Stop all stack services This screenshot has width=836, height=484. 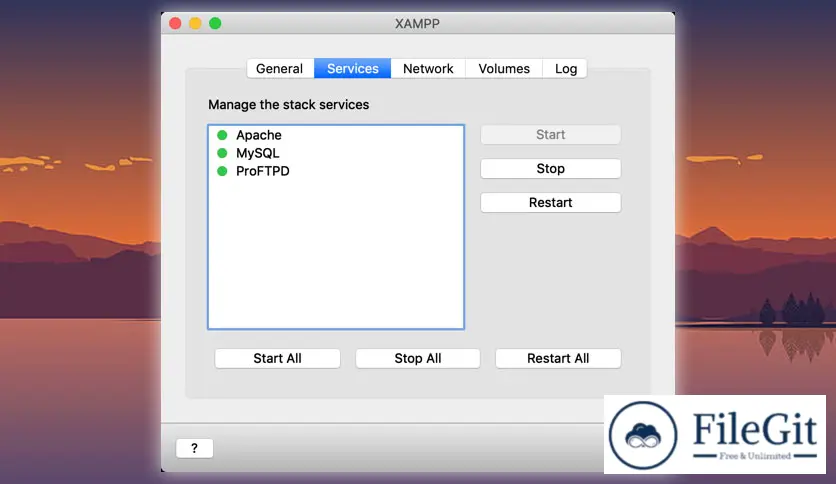[x=417, y=358]
